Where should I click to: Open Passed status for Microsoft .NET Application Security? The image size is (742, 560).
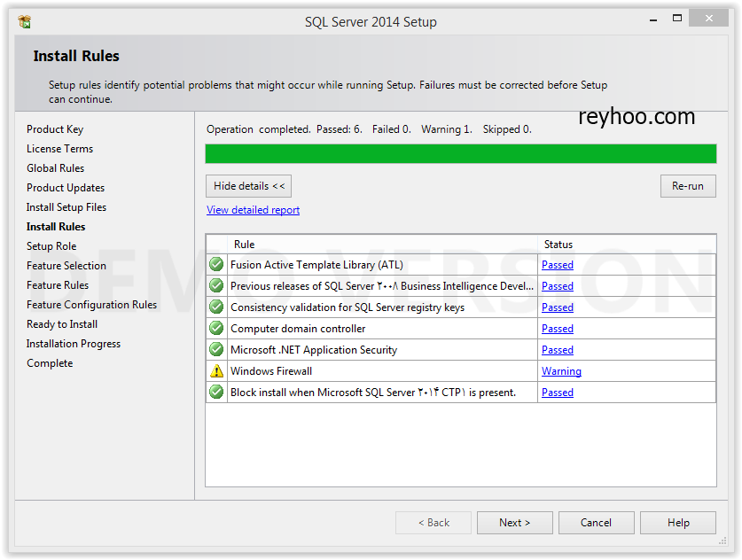pyautogui.click(x=558, y=350)
